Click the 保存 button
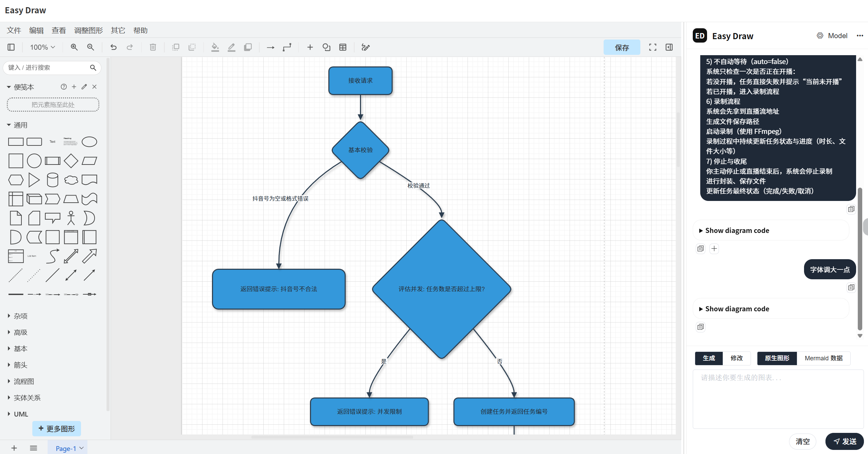 pos(622,47)
